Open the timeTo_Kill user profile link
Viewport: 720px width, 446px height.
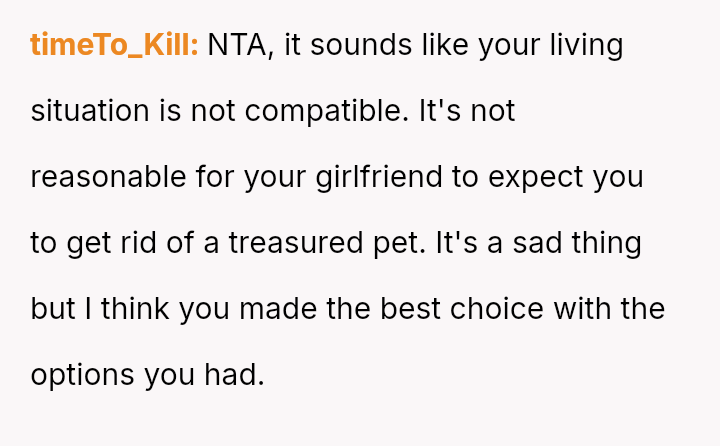[x=114, y=46]
